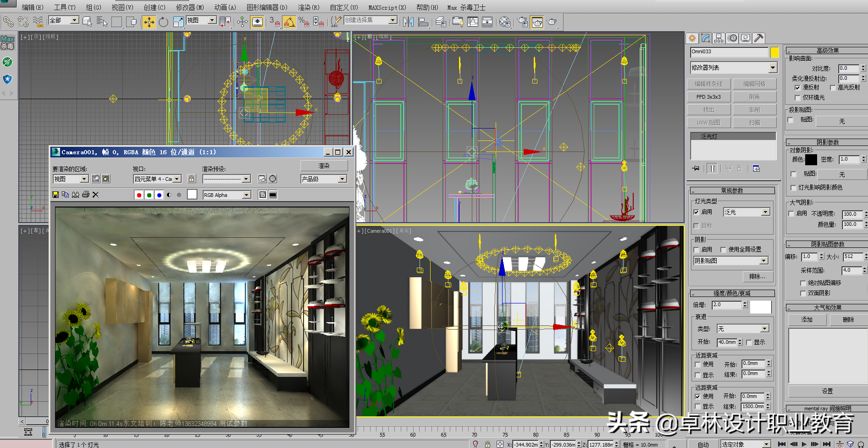Activate the Select and Scale tool

coord(178,22)
